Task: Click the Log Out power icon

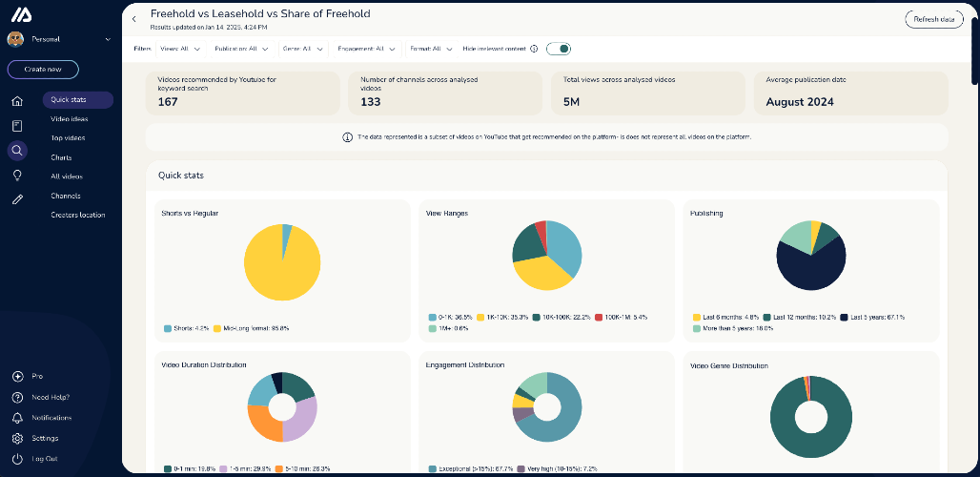Action: [x=17, y=458]
